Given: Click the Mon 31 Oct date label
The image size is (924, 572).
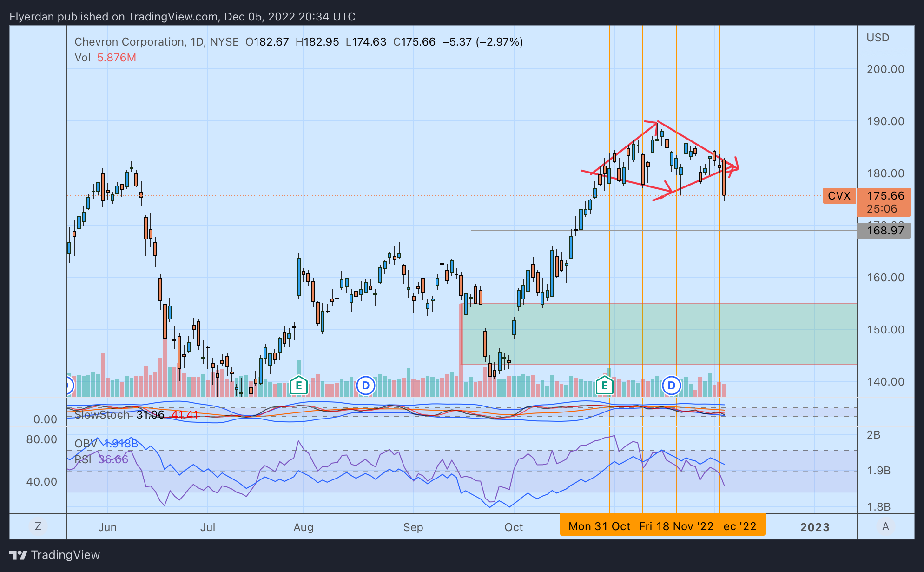Looking at the screenshot, I should [599, 526].
